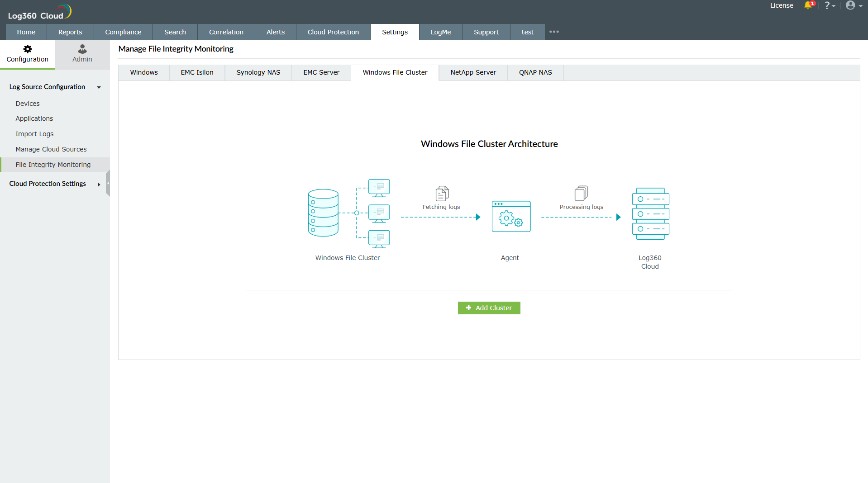Select Manage Cloud Sources

click(51, 149)
